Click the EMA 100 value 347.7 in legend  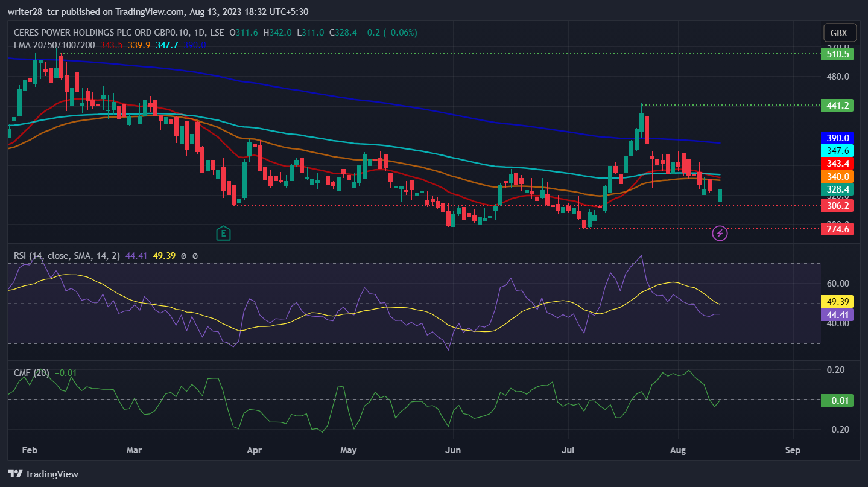(x=168, y=45)
